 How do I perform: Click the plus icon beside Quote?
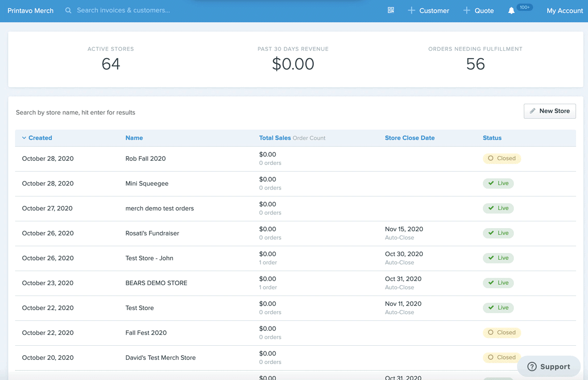click(x=466, y=10)
